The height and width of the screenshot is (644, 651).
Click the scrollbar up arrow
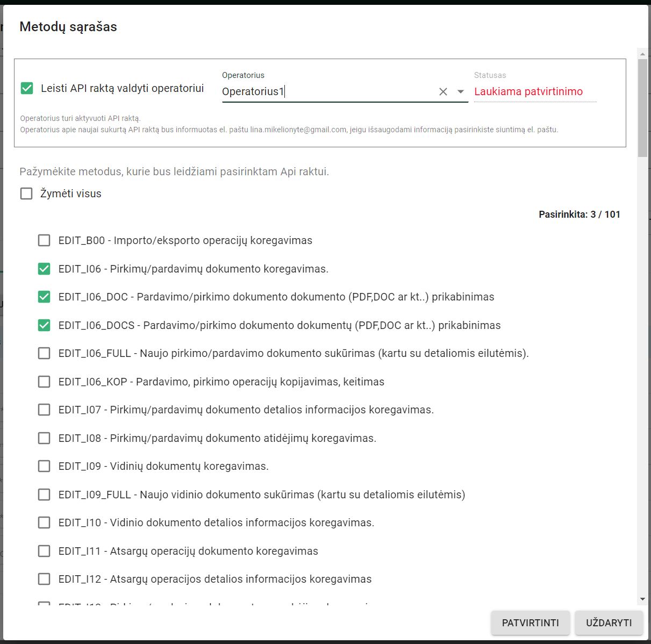click(x=642, y=54)
